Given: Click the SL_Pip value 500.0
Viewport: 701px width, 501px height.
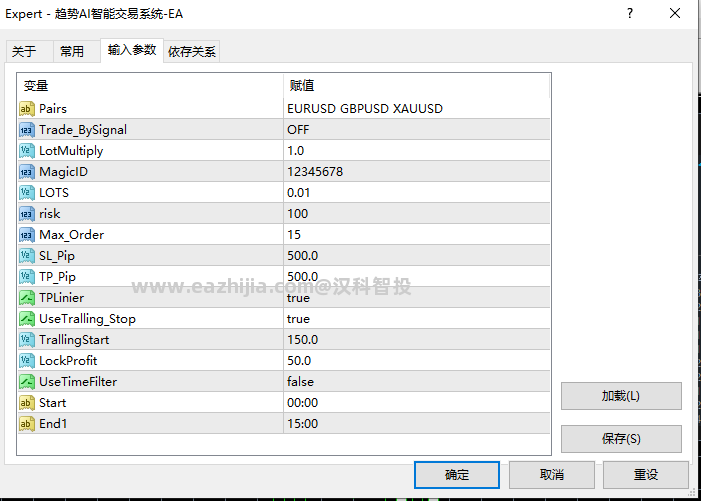Looking at the screenshot, I should [x=417, y=256].
